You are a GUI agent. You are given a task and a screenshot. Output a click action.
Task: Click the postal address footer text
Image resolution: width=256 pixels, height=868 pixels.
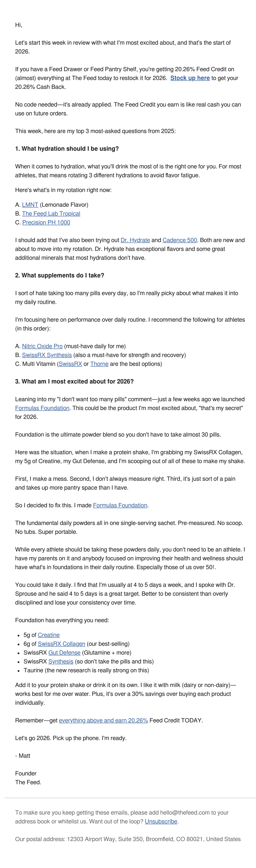coord(128,839)
